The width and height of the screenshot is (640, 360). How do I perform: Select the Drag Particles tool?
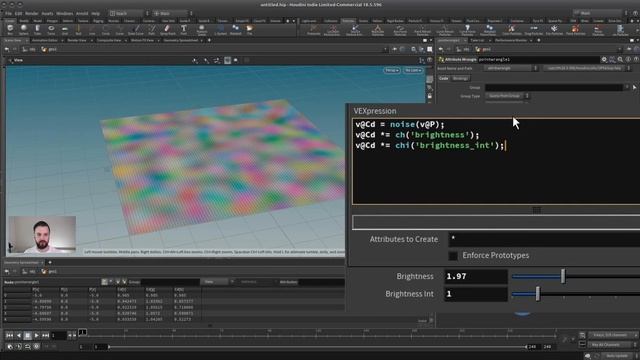click(x=533, y=29)
